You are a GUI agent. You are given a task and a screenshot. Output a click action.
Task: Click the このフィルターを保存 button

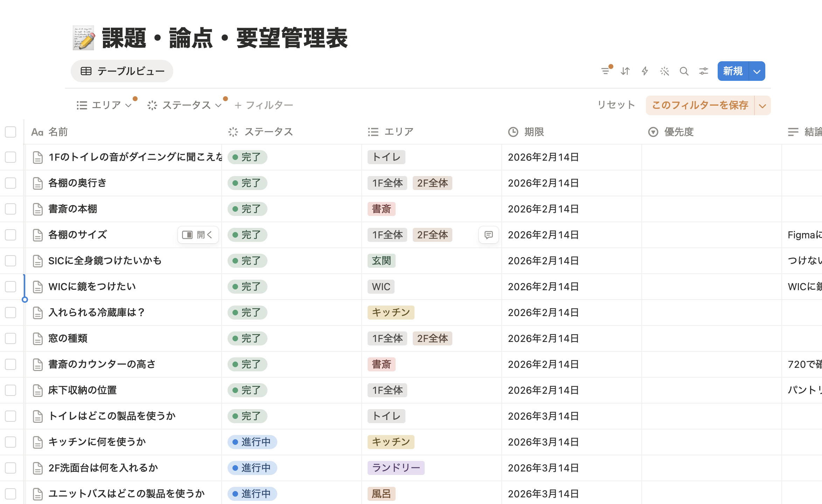(x=700, y=105)
